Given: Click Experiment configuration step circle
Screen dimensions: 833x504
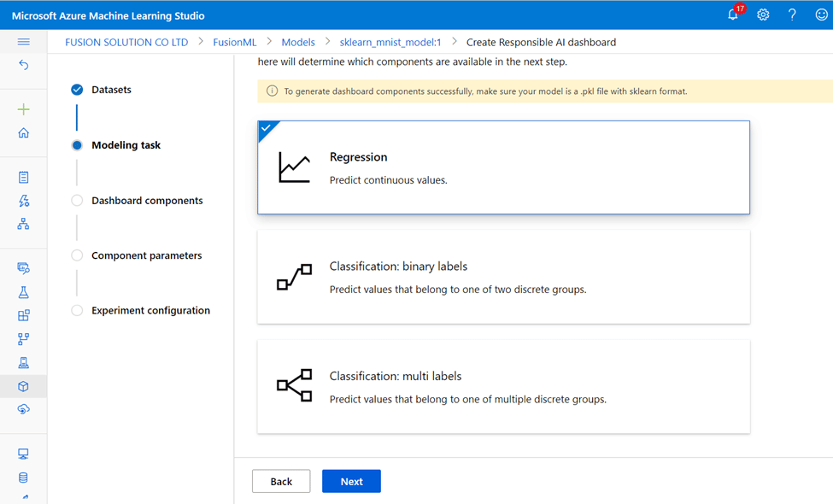Looking at the screenshot, I should tap(77, 310).
